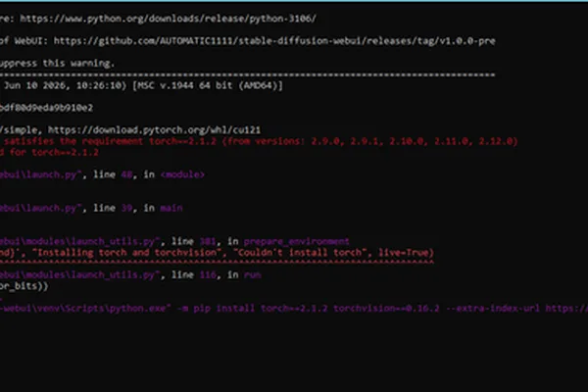Click the 'Jun 10 2026, 10:26:10' timestamp
Viewport: 588px width, 392px height.
coord(63,85)
